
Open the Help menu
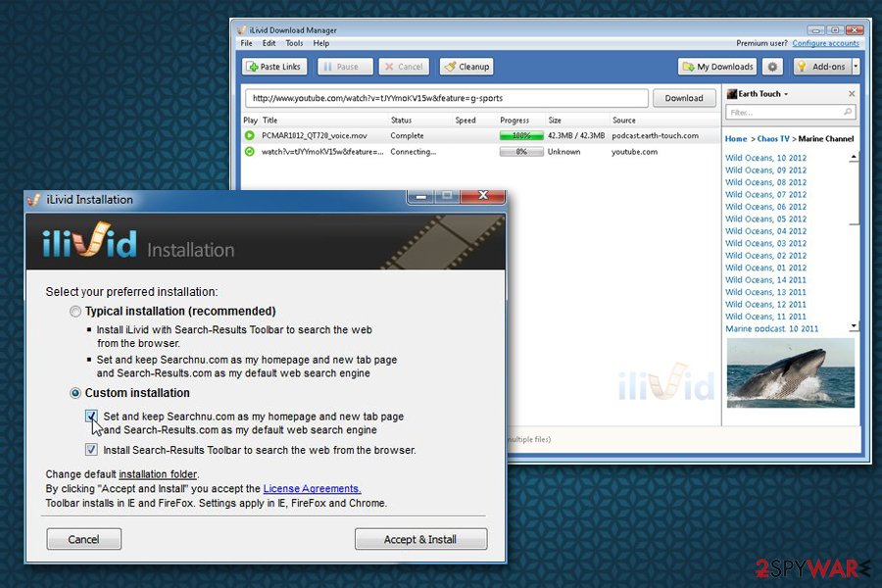pyautogui.click(x=321, y=43)
